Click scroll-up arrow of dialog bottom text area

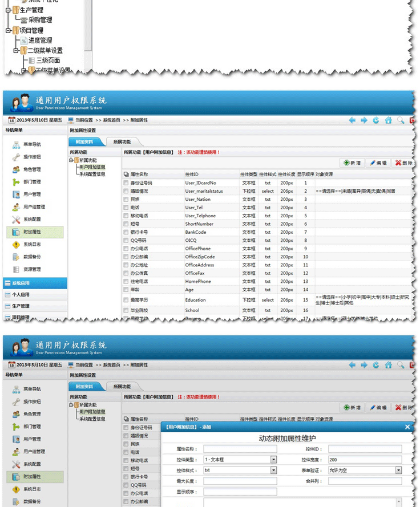399,501
